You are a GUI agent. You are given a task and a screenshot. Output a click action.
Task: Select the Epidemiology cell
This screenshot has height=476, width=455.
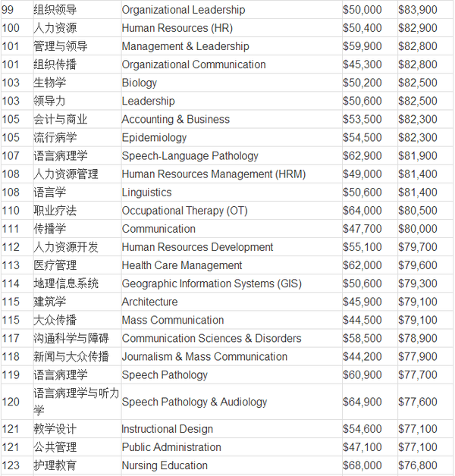click(x=154, y=137)
